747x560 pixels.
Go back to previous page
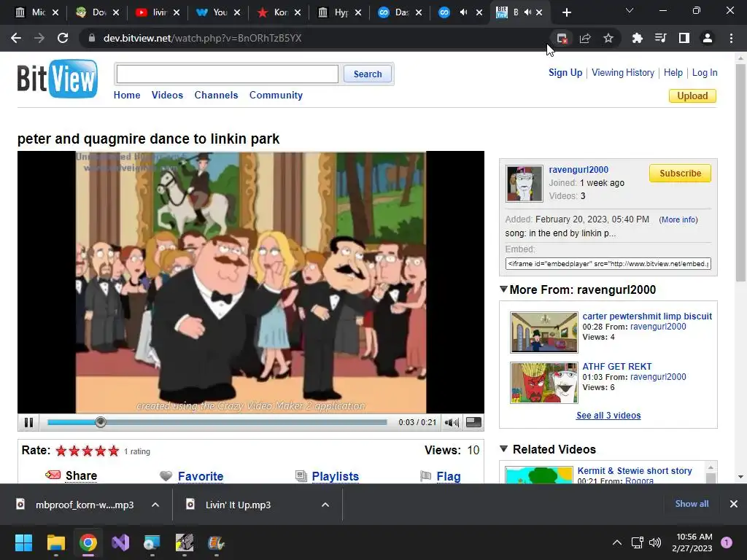16,38
